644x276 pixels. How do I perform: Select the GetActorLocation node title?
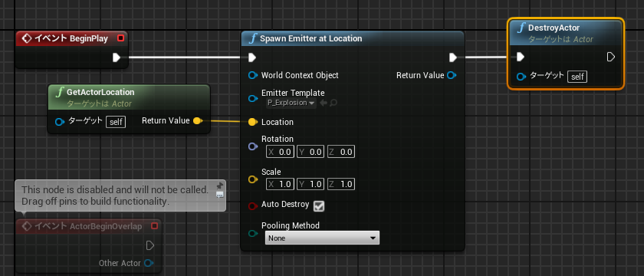click(x=100, y=93)
